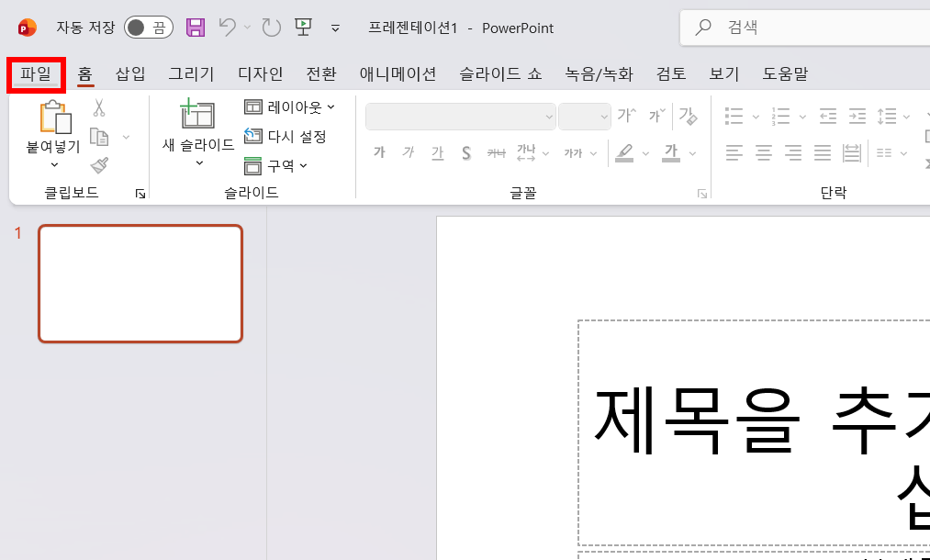930x560 pixels.
Task: Center align text icon
Action: coord(763,153)
